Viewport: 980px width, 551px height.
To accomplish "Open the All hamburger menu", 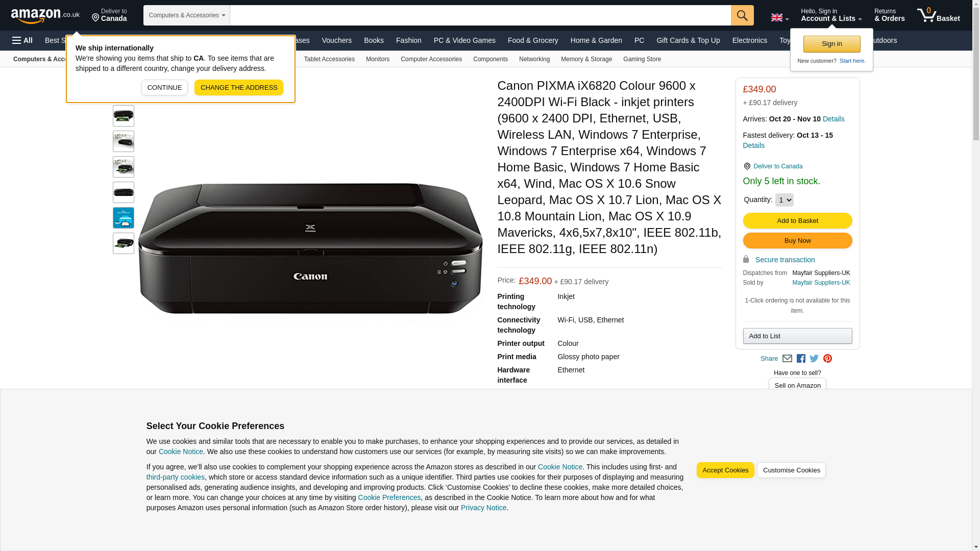I will coord(22,40).
